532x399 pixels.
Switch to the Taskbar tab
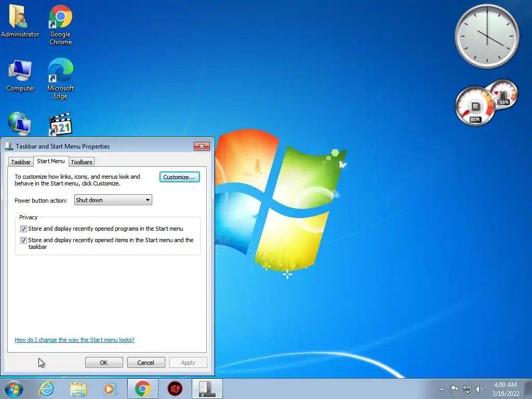pyautogui.click(x=21, y=162)
